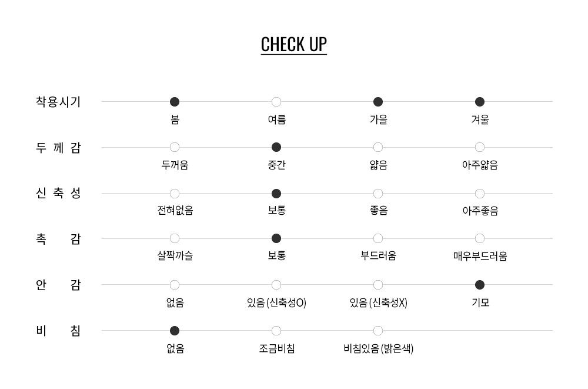Viewport: 588px width, 389px height.
Task: Pick 부드러움 texture circle
Action: click(378, 238)
